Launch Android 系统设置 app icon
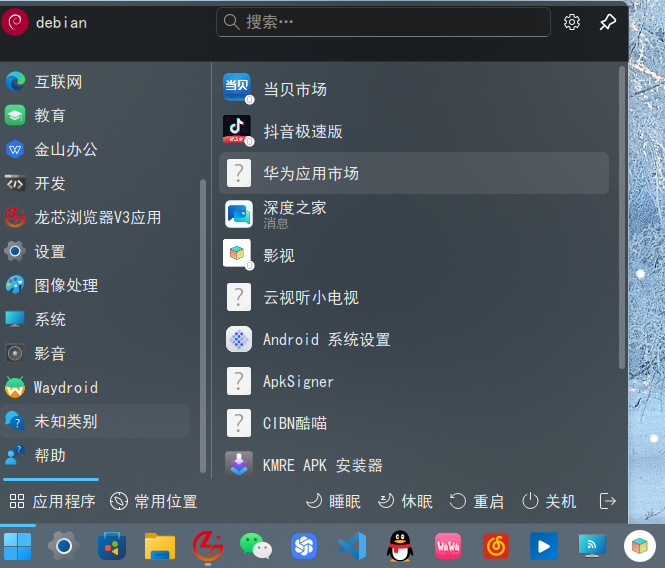This screenshot has width=665, height=568. click(239, 339)
